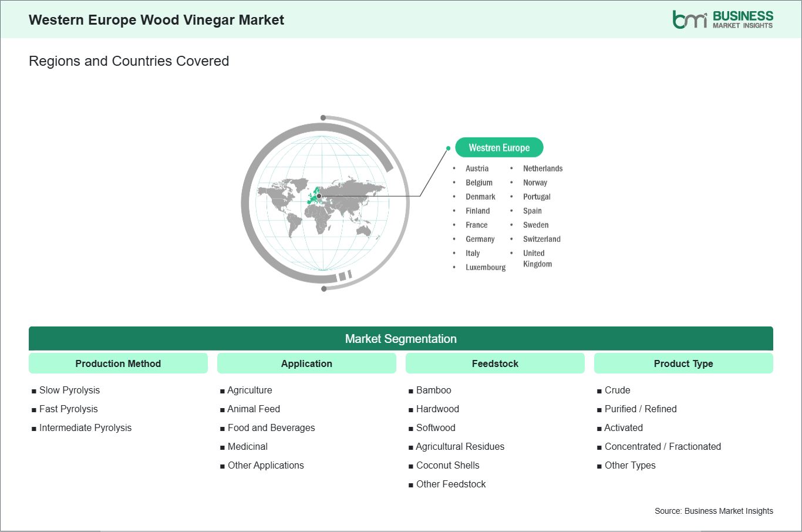
Task: Click the world globe map graphic
Action: (325, 203)
